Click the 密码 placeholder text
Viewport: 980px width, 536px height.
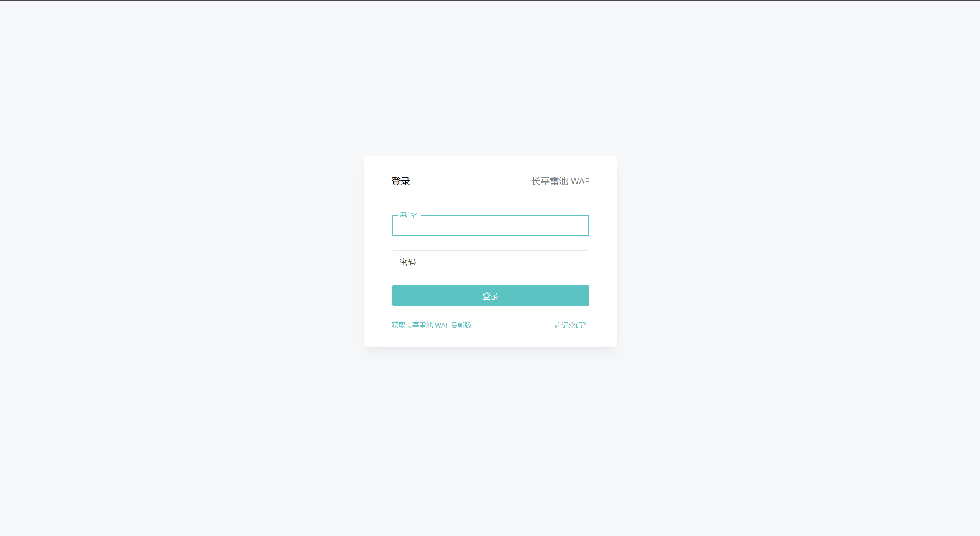(x=407, y=262)
